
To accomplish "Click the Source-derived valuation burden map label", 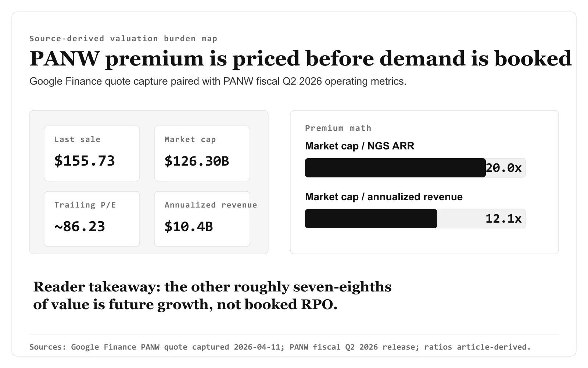I will pos(123,39).
